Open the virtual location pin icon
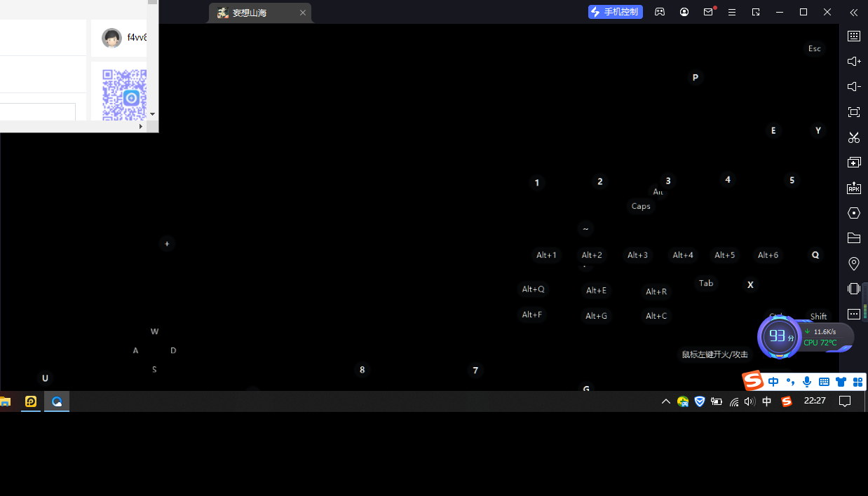 (853, 263)
